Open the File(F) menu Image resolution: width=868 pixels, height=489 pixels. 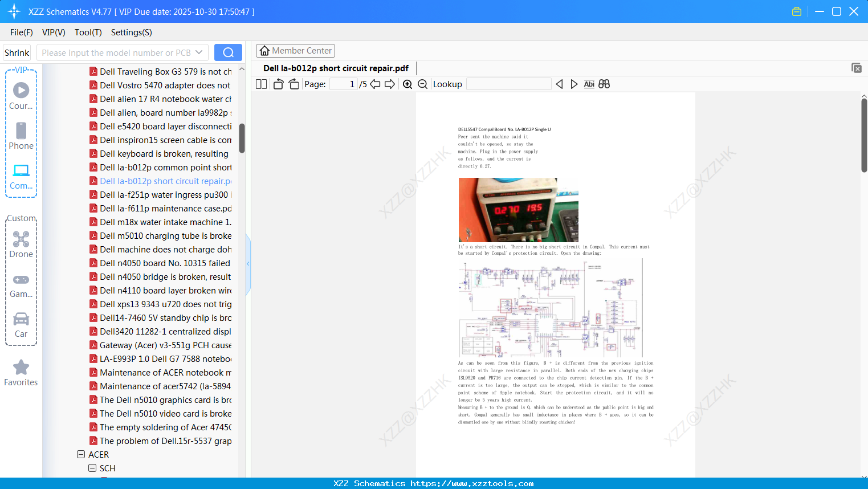pos(22,32)
